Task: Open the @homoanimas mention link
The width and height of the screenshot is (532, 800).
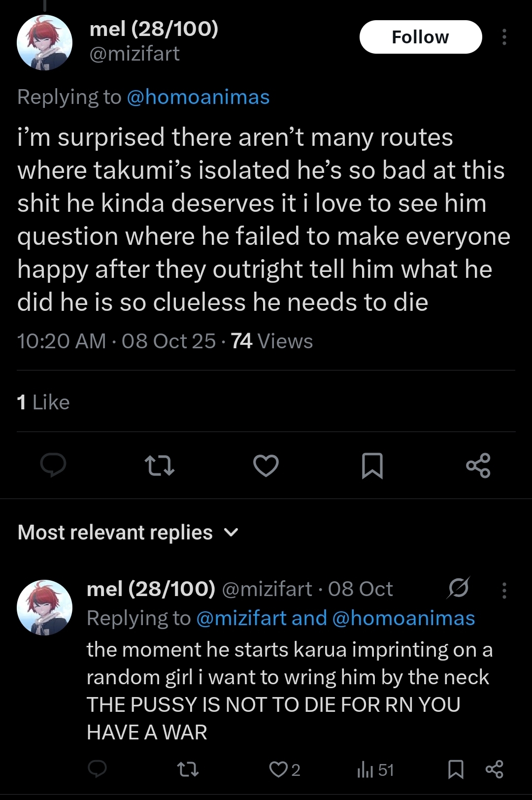Action: (x=198, y=97)
